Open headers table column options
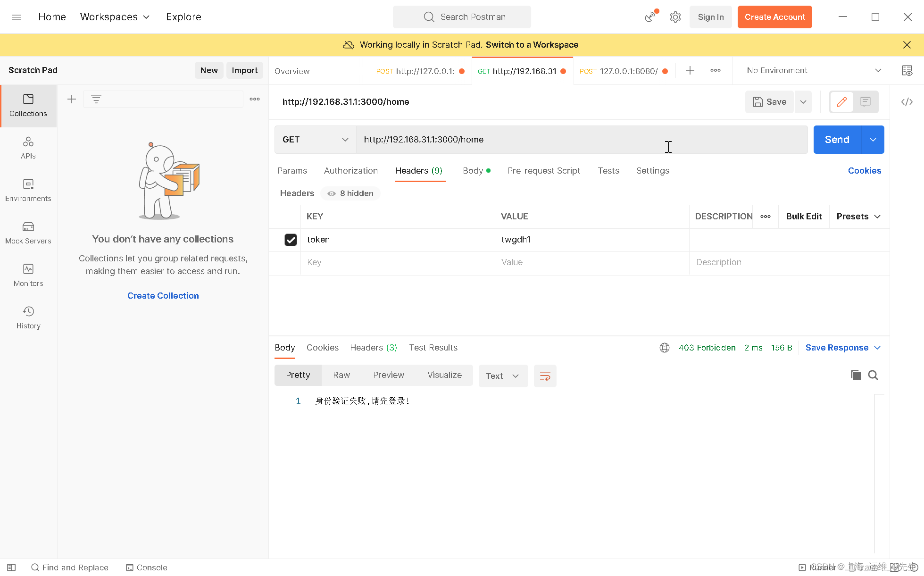Screen dimensions: 924x576 pyautogui.click(x=766, y=217)
